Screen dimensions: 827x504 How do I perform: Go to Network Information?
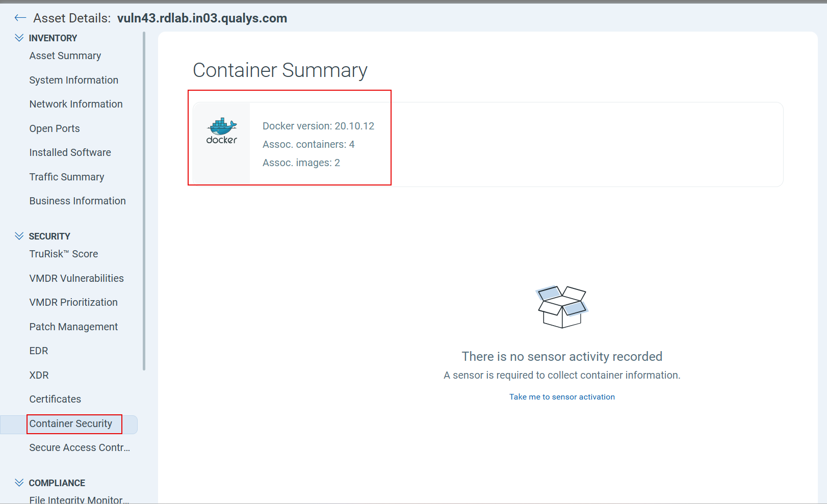pos(76,104)
